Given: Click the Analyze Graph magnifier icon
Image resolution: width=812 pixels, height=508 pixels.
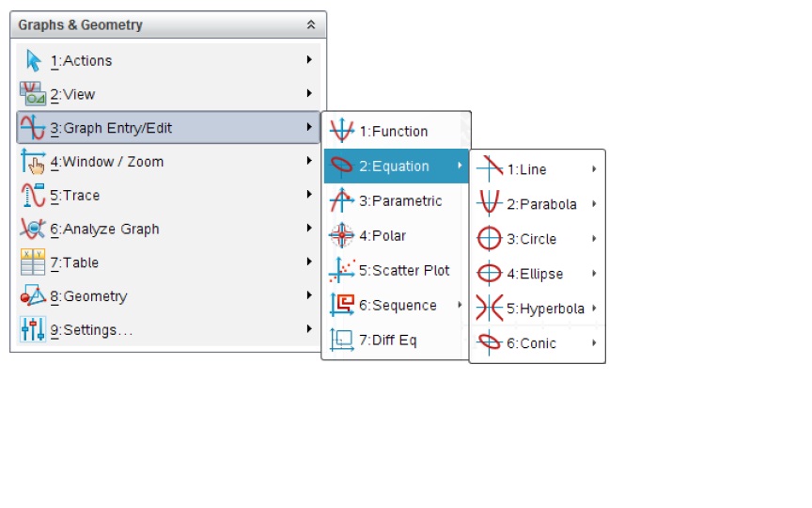Looking at the screenshot, I should [33, 229].
